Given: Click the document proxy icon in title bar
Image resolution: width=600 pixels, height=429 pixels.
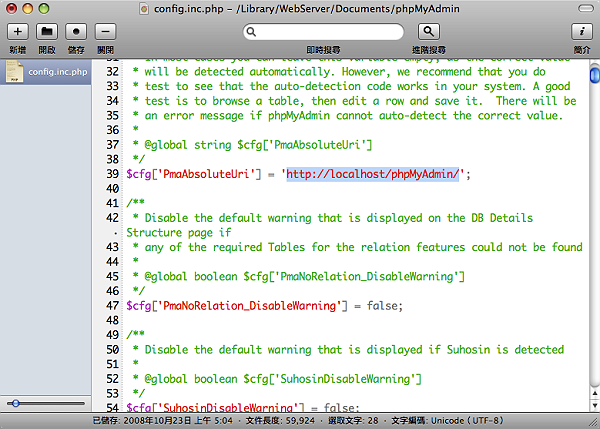Looking at the screenshot, I should [x=144, y=9].
